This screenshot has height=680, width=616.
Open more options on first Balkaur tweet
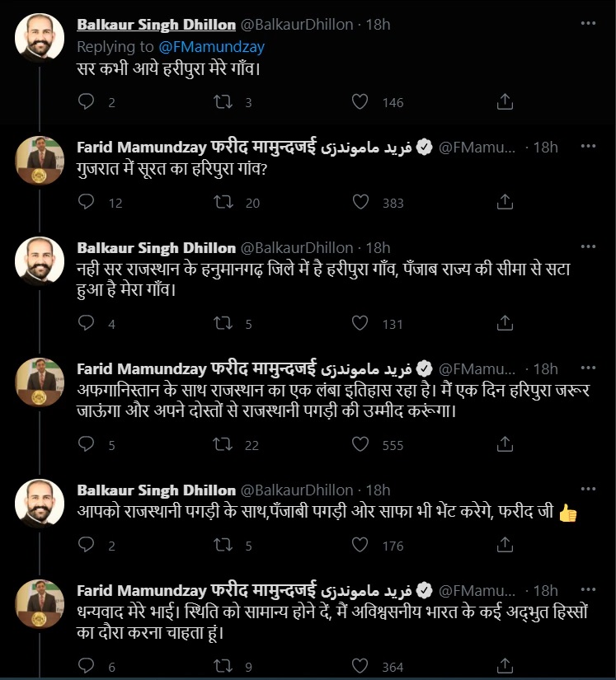tap(588, 25)
